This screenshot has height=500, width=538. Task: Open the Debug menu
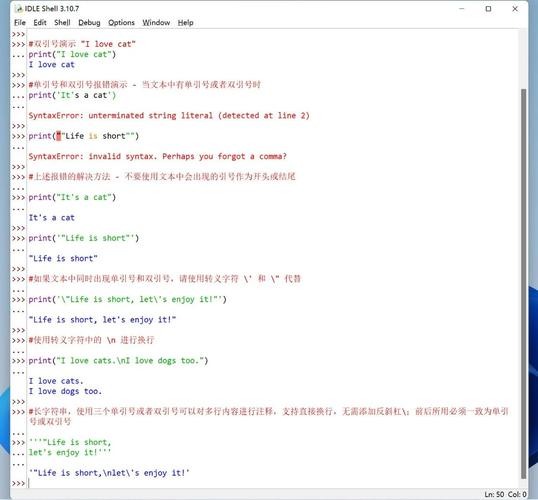point(89,23)
